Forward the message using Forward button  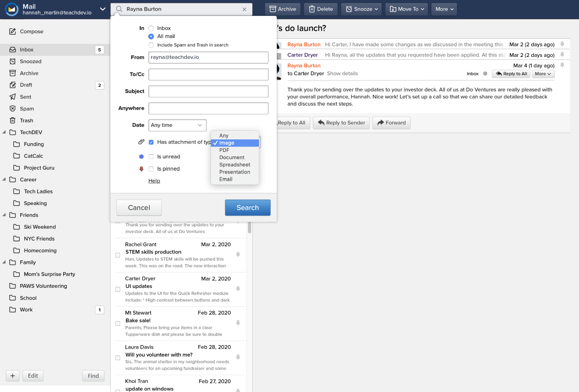391,123
